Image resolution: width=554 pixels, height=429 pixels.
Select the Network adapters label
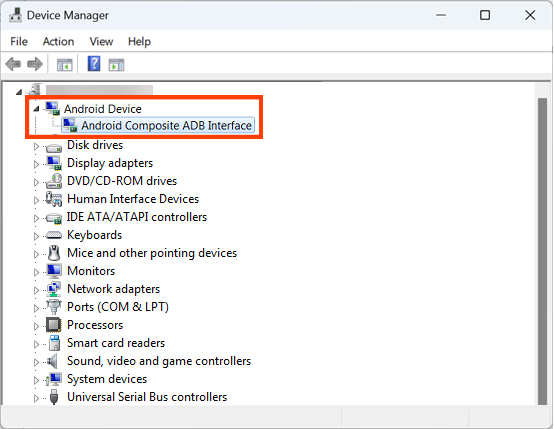click(113, 289)
